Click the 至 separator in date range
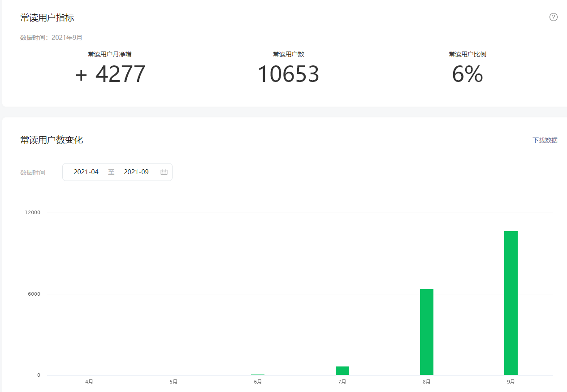The width and height of the screenshot is (567, 392). point(111,172)
